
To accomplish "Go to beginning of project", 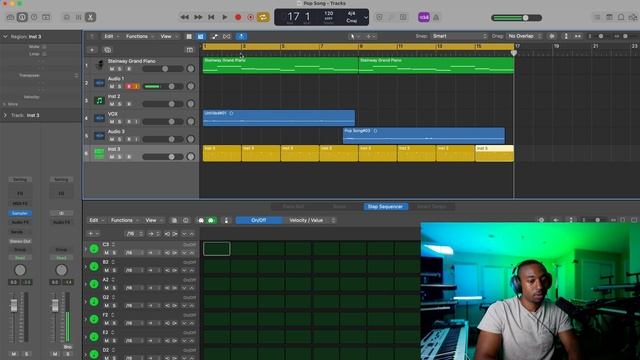I will pos(211,17).
